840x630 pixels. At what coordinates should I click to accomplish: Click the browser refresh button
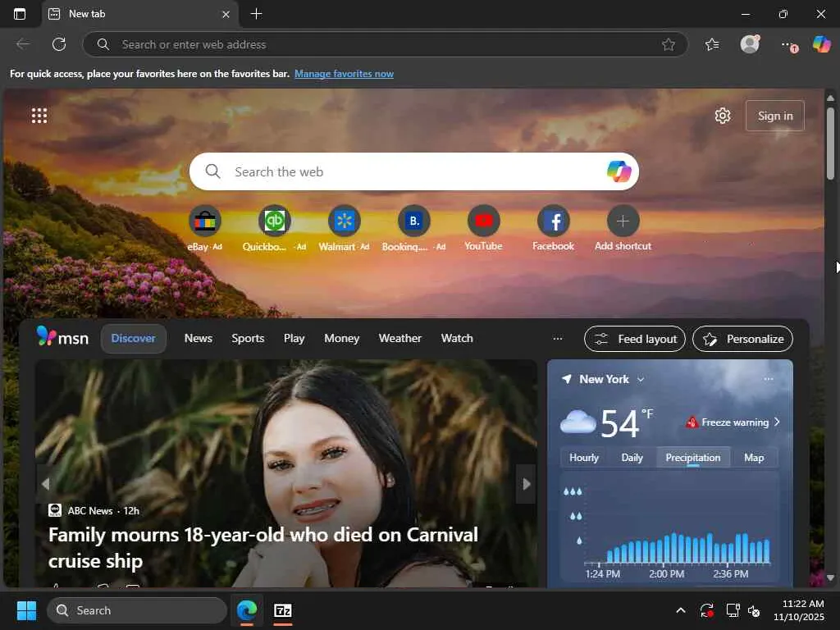[x=59, y=44]
